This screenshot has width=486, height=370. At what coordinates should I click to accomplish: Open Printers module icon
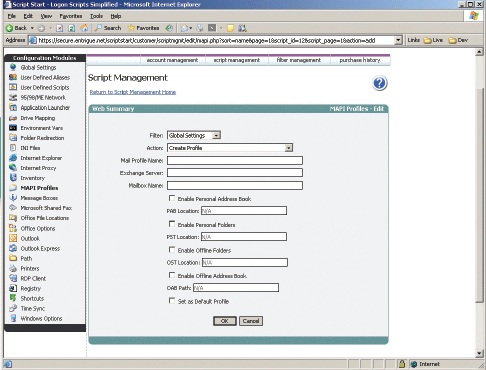[x=13, y=268]
